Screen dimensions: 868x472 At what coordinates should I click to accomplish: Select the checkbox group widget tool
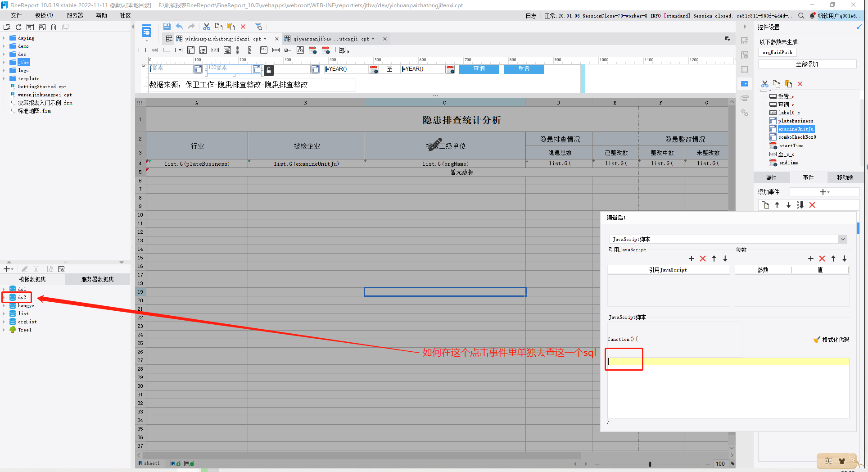click(x=252, y=50)
